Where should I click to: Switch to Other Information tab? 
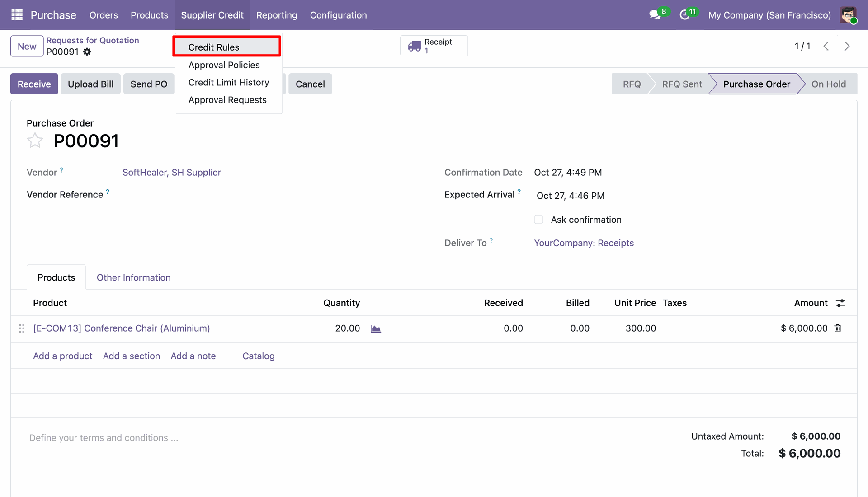coord(133,277)
